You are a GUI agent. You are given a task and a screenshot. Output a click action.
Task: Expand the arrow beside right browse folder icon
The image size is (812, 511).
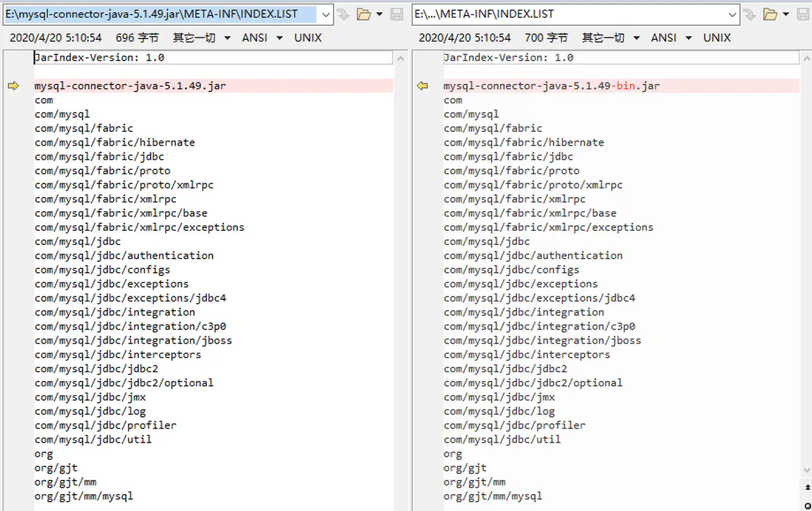[x=785, y=14]
